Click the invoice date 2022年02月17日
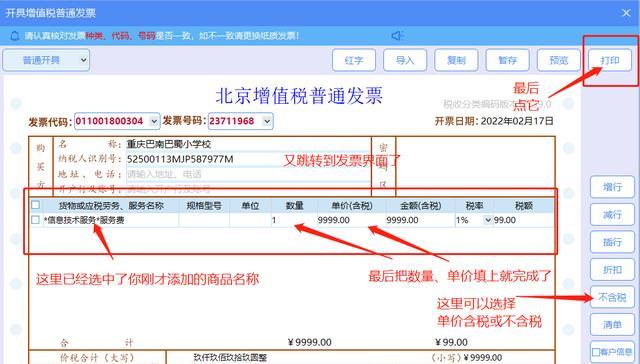 click(x=517, y=121)
